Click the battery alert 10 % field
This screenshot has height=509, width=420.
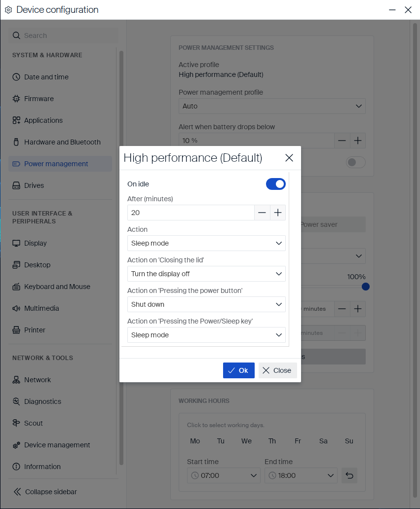tap(256, 141)
